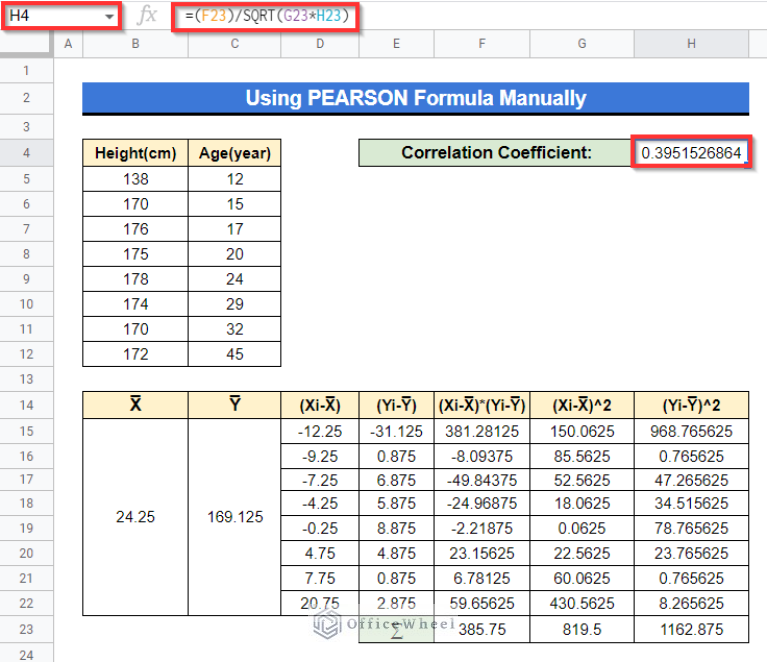
Task: Select age cell 17
Action: [234, 229]
